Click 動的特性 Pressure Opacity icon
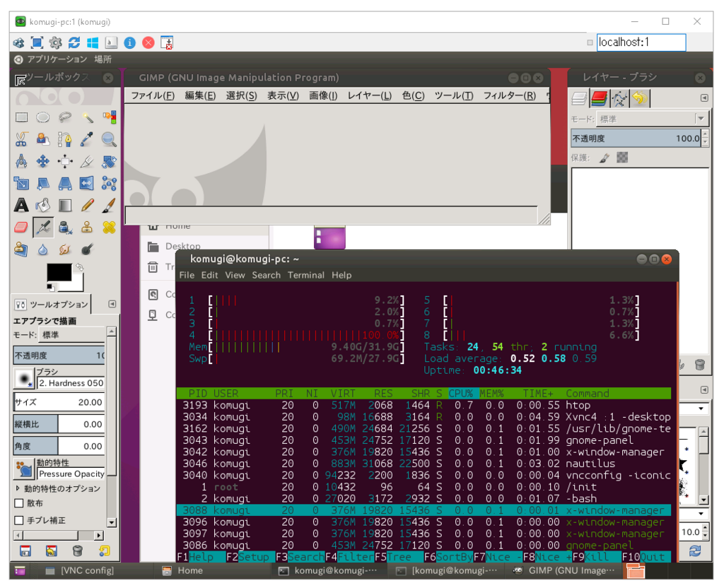Image resolution: width=724 pixels, height=588 pixels. coord(24,469)
